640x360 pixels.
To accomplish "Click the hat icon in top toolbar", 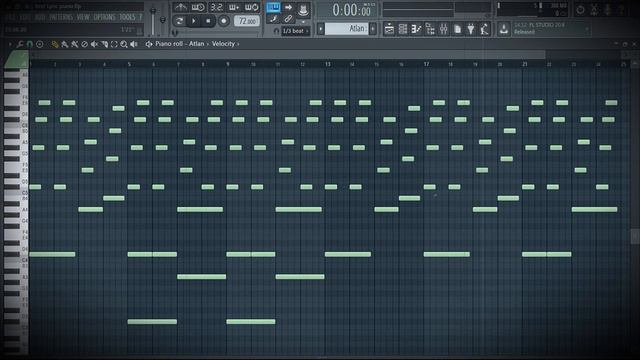I will click(303, 9).
